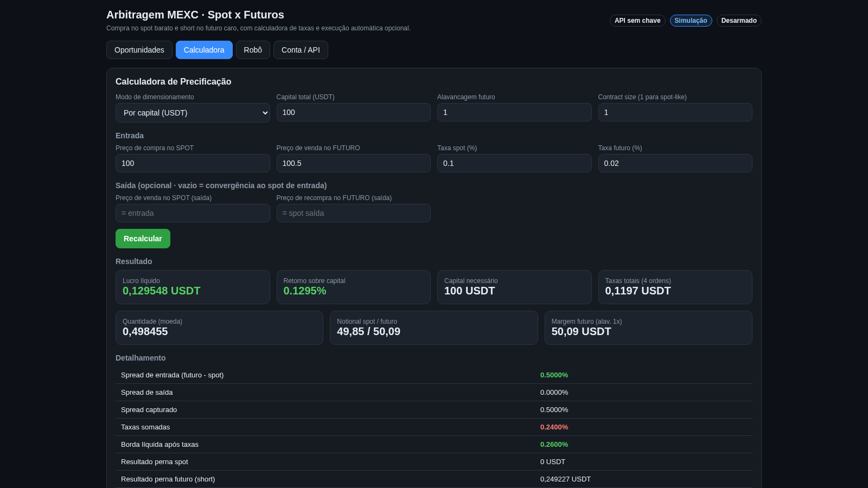868x488 pixels.
Task: Focus the Taxa futuro (%) field
Action: click(675, 163)
